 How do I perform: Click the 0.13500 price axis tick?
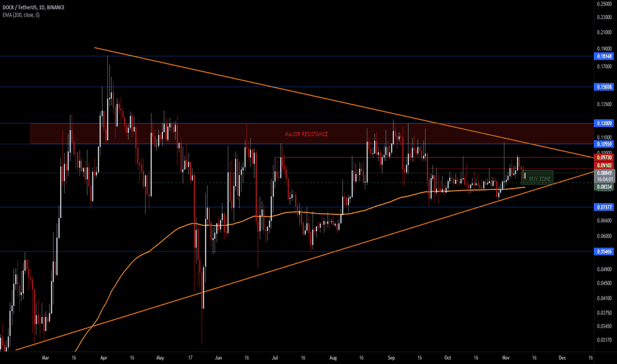(604, 105)
